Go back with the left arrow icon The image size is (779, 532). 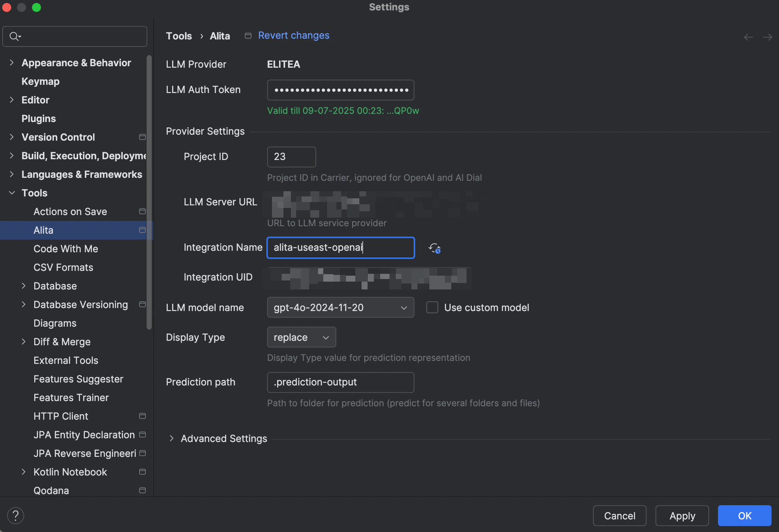click(x=748, y=37)
